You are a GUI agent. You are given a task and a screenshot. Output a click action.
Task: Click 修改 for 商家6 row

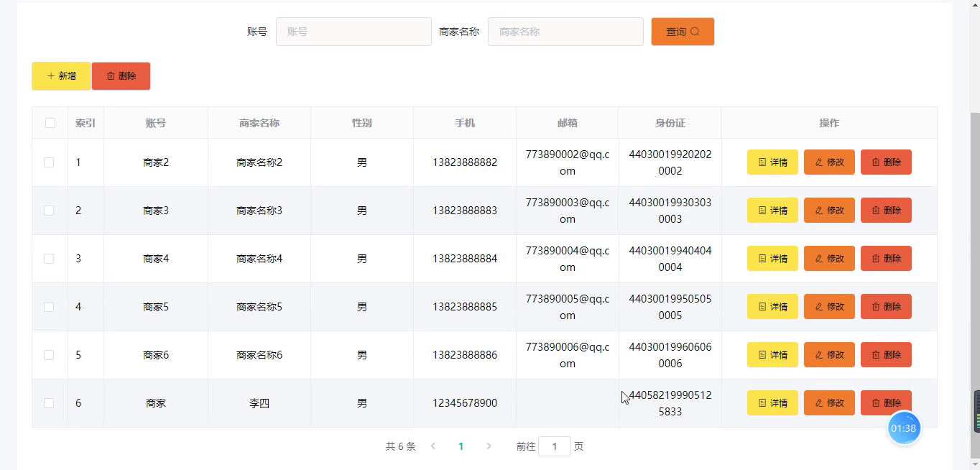pyautogui.click(x=829, y=355)
